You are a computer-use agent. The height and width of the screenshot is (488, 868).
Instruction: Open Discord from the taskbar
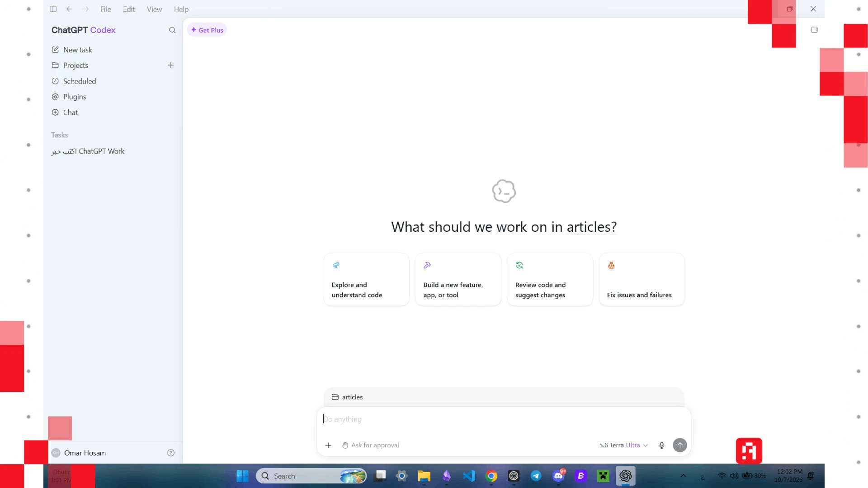[x=559, y=476]
